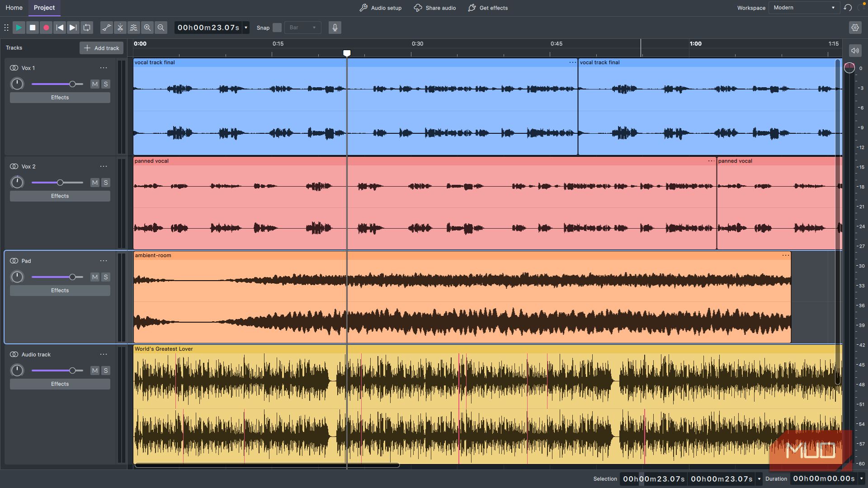Click Pad volume slider handle
This screenshot has height=488, width=868.
pyautogui.click(x=72, y=277)
